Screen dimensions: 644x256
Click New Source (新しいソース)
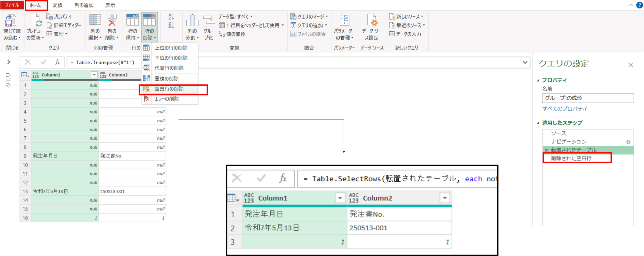tap(406, 17)
